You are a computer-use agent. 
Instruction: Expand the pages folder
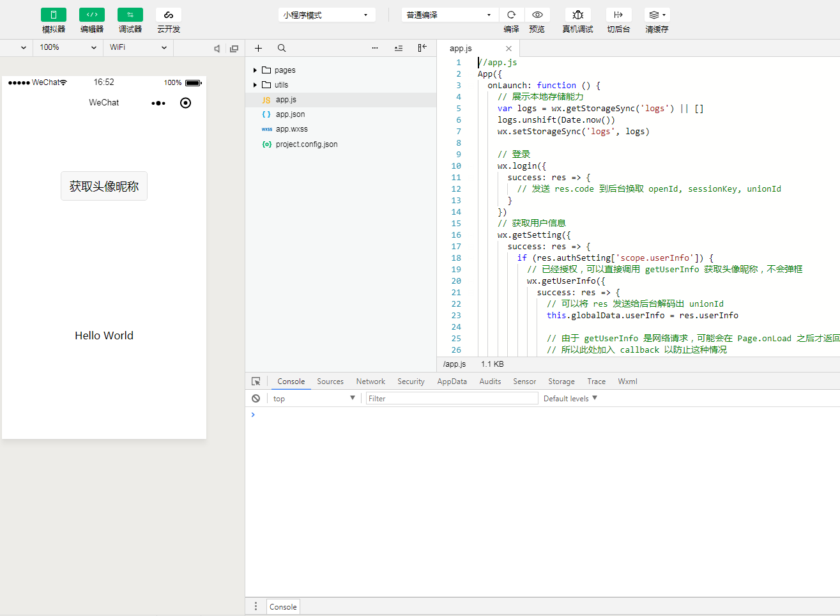[285, 70]
